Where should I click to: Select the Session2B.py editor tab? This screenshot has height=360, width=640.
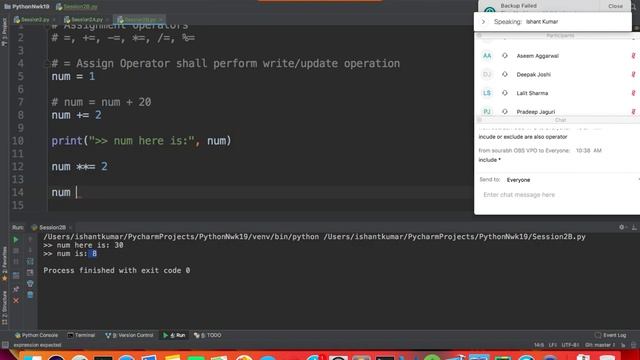tap(138, 19)
